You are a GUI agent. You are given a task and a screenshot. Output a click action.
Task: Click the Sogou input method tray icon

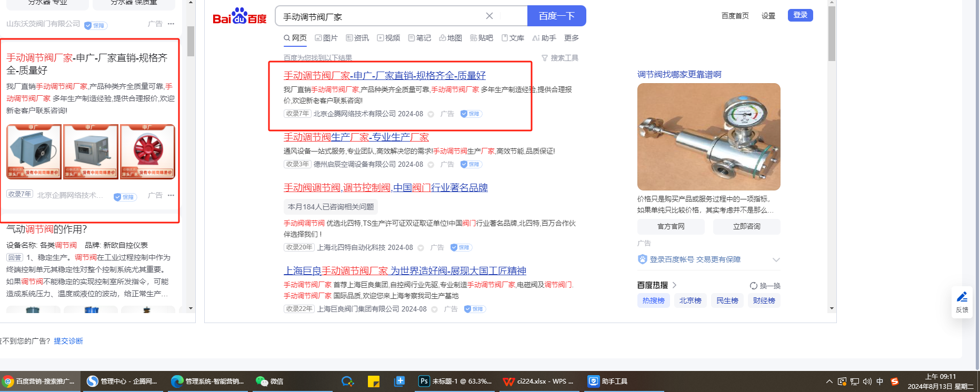[x=895, y=381]
